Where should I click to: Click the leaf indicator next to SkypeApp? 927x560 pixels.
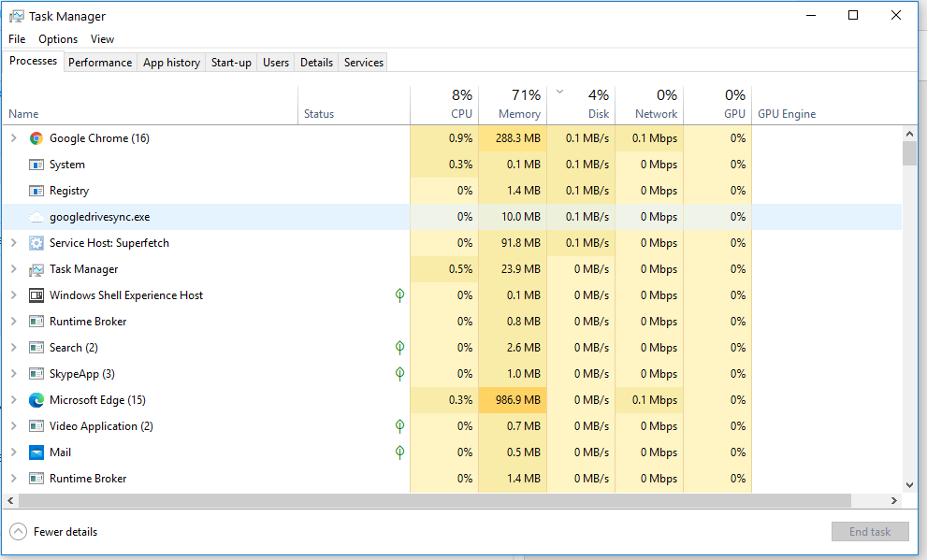[399, 373]
